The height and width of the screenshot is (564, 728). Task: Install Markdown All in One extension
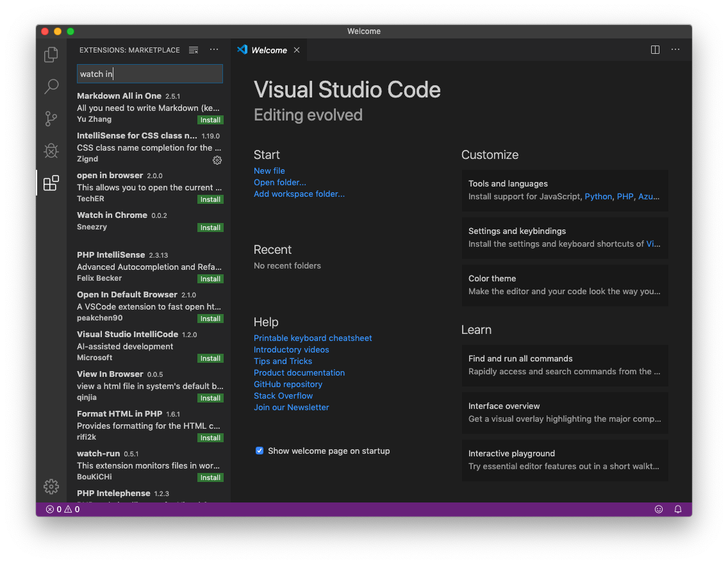click(x=210, y=120)
